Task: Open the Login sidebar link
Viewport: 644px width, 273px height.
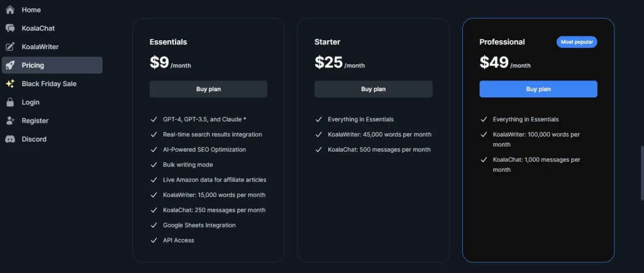Action: click(30, 102)
